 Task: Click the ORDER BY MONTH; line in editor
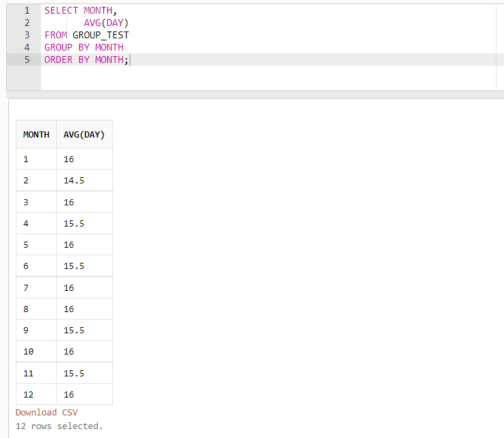(86, 60)
